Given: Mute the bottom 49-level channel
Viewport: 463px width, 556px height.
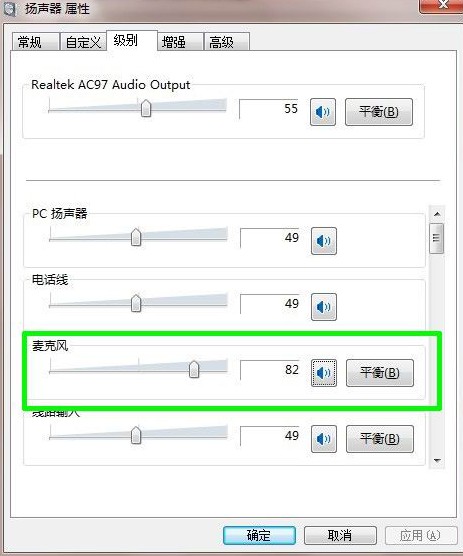Looking at the screenshot, I should 324,439.
